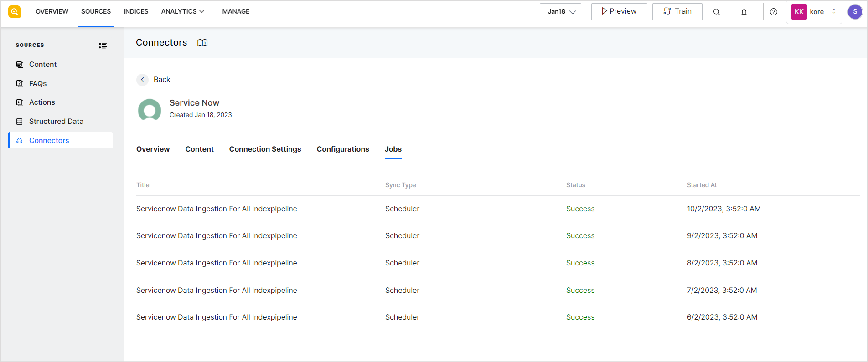Collapse the Sources sidebar list icon
Screen dimensions: 868x362
click(x=103, y=46)
